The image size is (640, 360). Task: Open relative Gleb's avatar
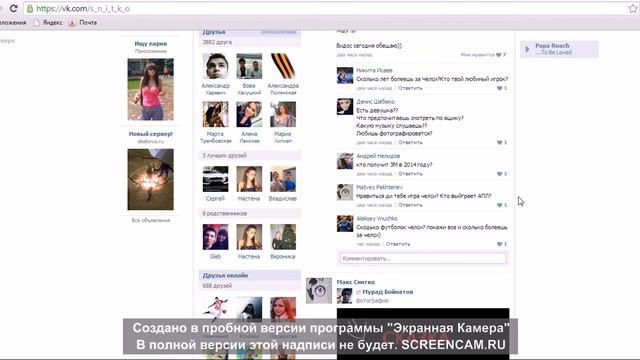tap(216, 237)
